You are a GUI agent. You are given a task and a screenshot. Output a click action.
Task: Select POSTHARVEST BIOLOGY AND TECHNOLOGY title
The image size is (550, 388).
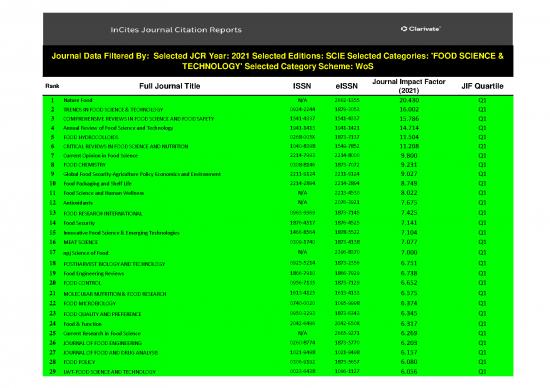click(114, 264)
